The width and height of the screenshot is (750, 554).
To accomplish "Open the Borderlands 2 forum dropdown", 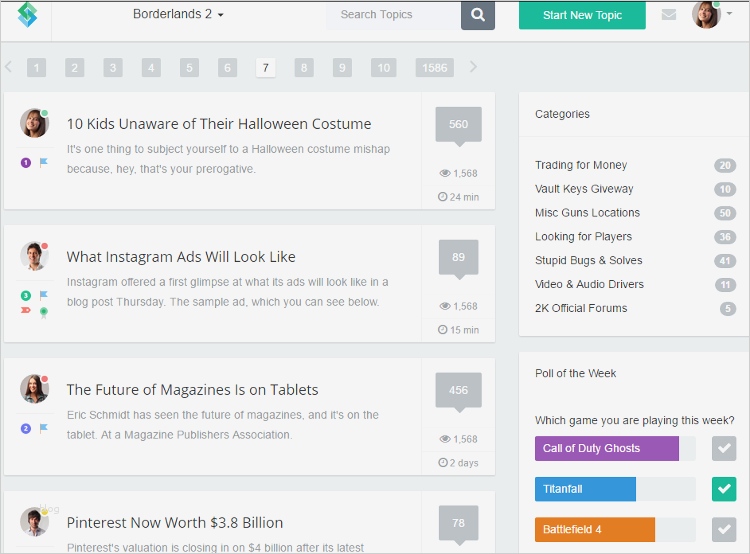I will pos(178,14).
